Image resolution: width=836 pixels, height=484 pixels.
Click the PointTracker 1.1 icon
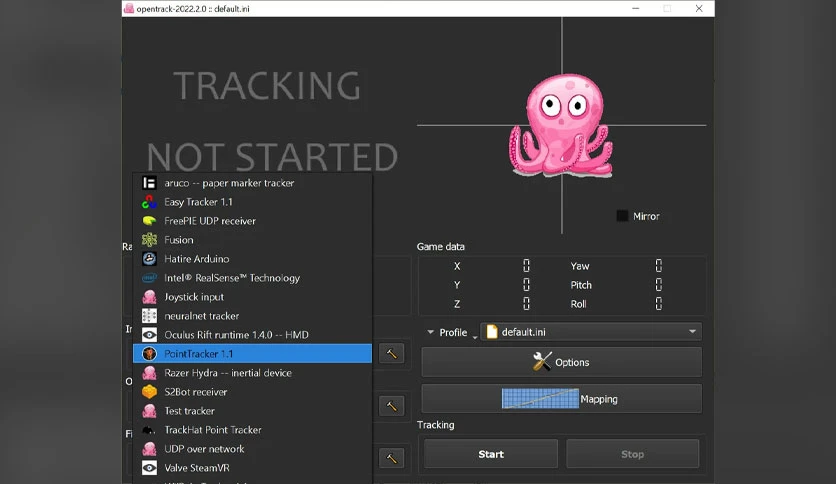click(x=149, y=354)
